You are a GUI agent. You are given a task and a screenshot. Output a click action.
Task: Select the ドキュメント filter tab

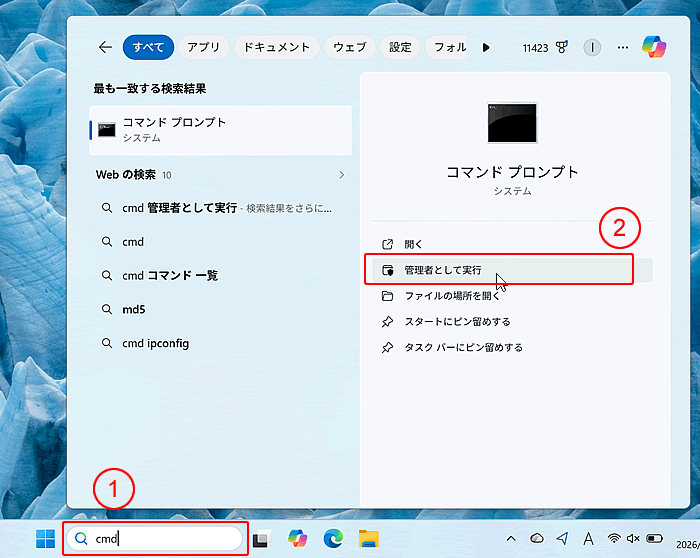click(276, 47)
